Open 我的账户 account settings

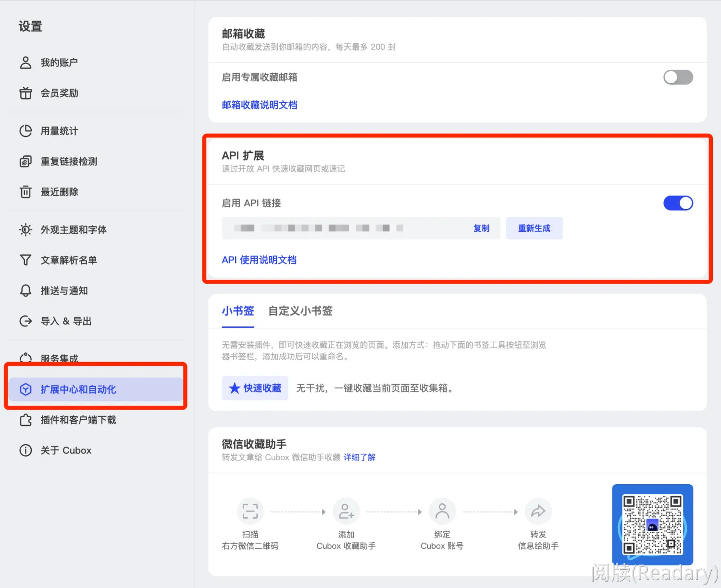[59, 62]
